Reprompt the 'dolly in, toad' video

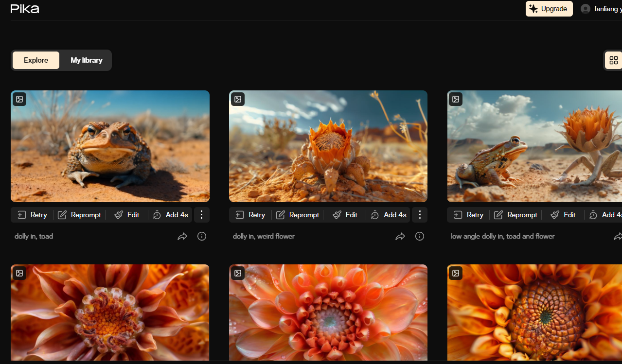tap(80, 215)
